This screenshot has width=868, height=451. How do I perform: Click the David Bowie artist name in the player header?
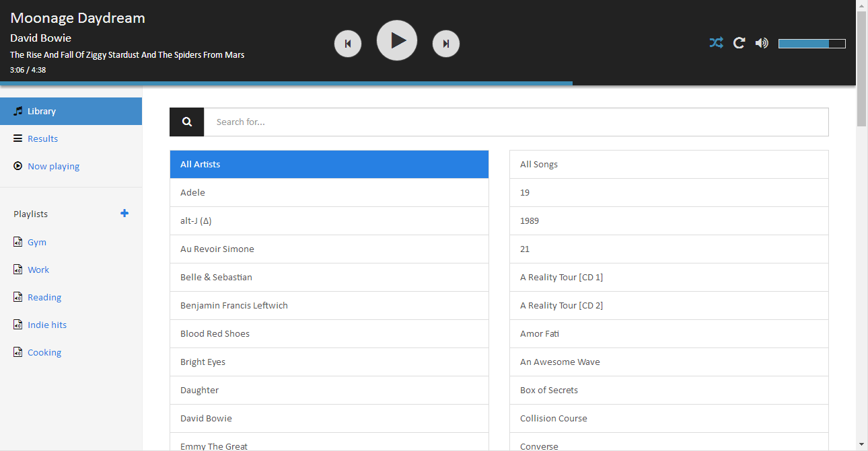pos(40,38)
